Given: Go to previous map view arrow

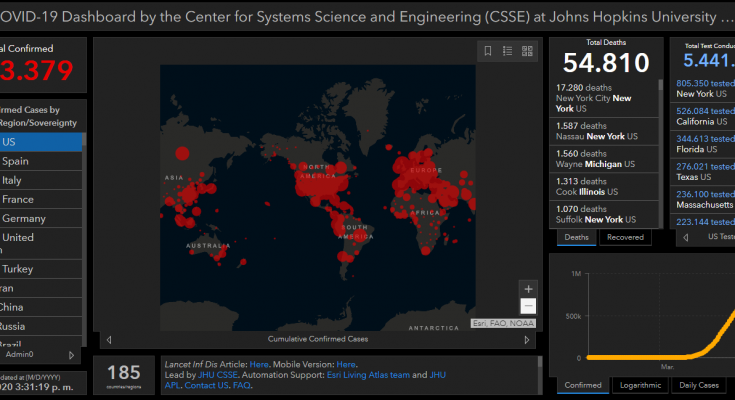Looking at the screenshot, I should 109,340.
